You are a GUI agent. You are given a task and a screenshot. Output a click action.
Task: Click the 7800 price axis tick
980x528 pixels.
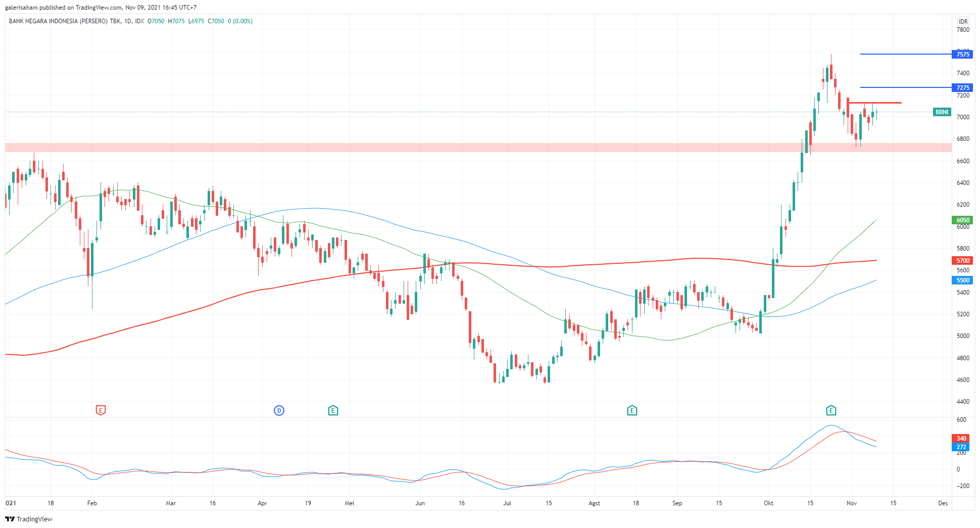coord(963,30)
